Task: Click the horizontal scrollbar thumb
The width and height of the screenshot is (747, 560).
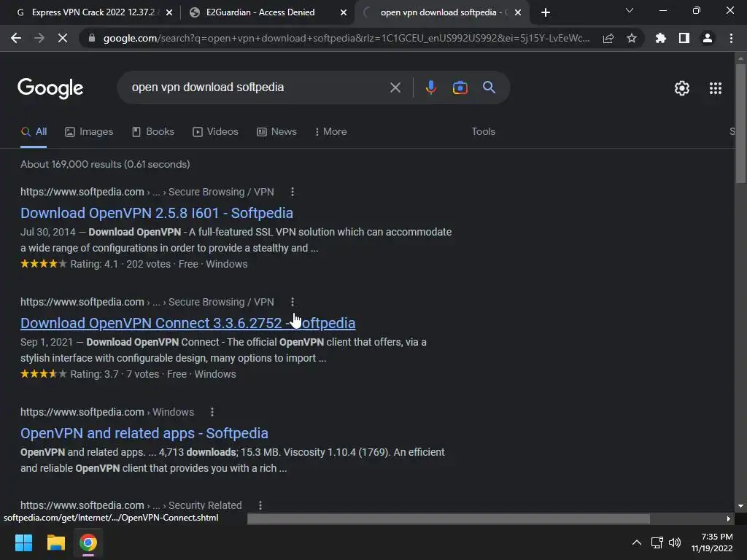Action: click(x=449, y=518)
